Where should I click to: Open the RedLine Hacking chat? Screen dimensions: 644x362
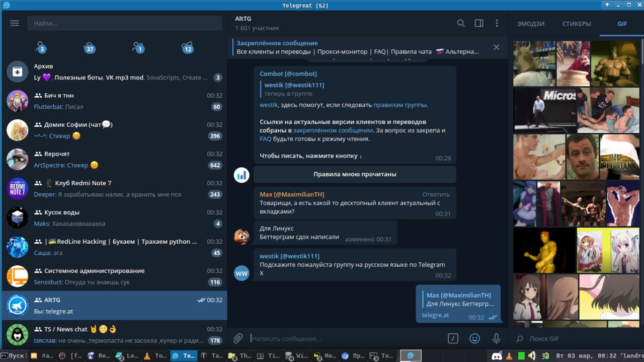[x=114, y=247]
